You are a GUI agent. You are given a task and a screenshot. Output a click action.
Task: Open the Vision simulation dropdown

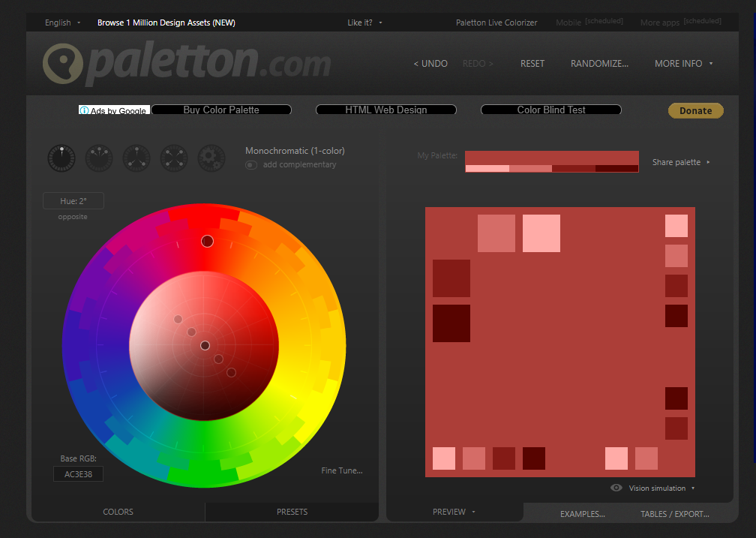[661, 488]
